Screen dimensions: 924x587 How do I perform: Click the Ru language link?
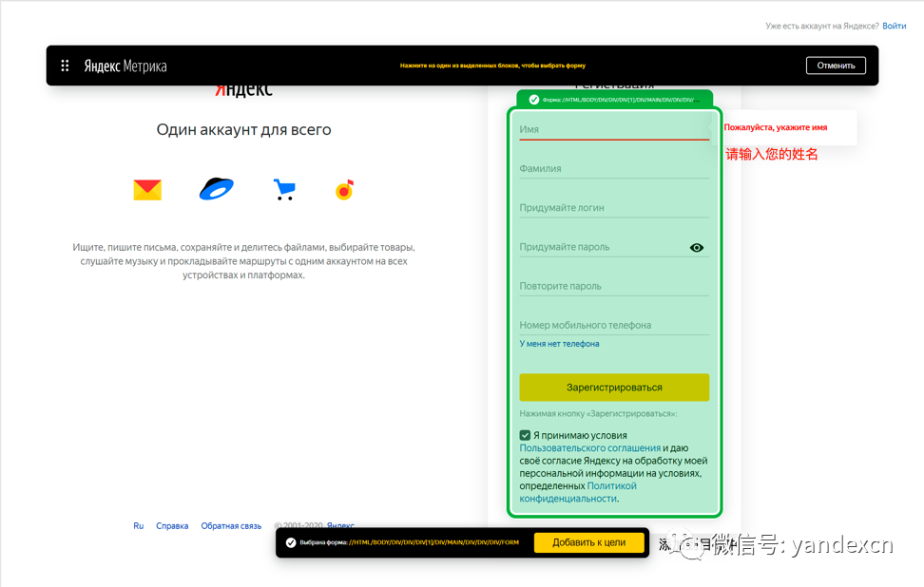[x=139, y=526]
